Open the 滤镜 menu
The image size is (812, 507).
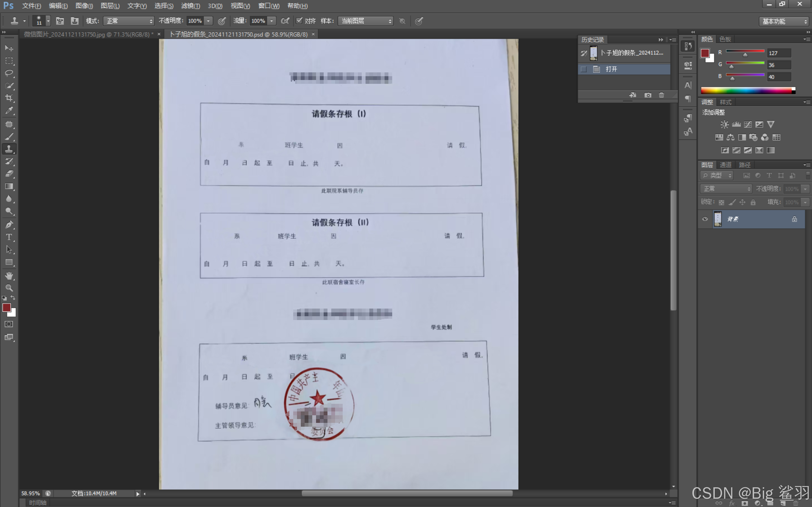pos(190,6)
